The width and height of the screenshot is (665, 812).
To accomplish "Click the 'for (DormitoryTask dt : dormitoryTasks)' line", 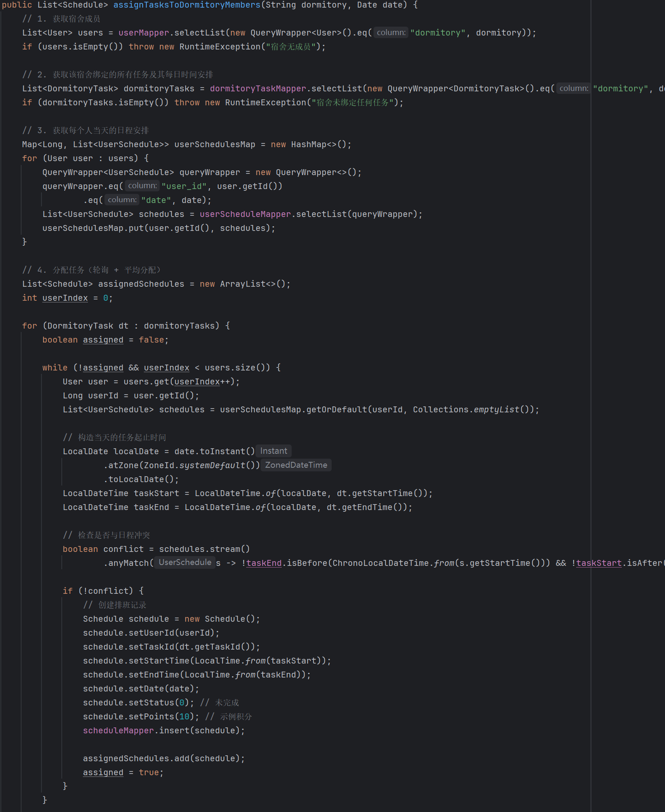I will click(126, 326).
